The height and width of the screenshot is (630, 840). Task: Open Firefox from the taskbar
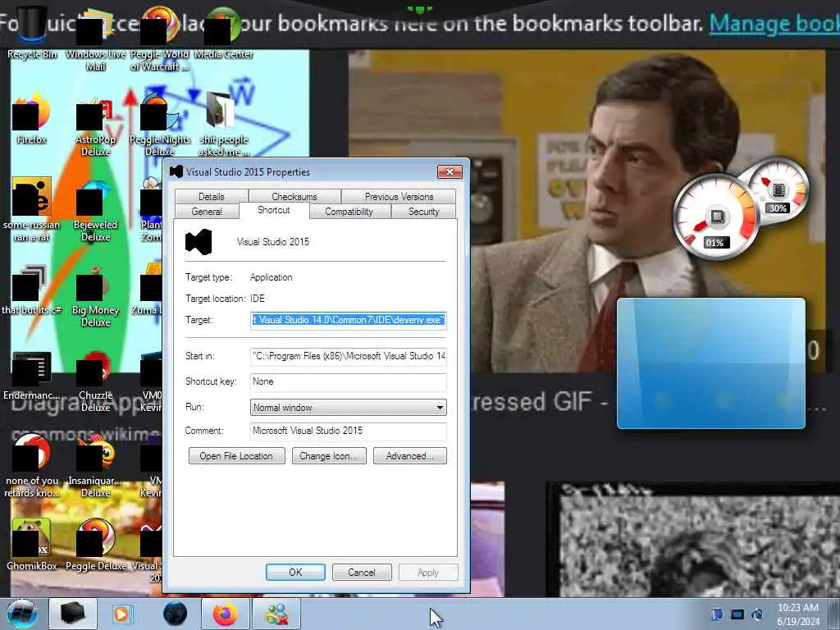pyautogui.click(x=226, y=614)
